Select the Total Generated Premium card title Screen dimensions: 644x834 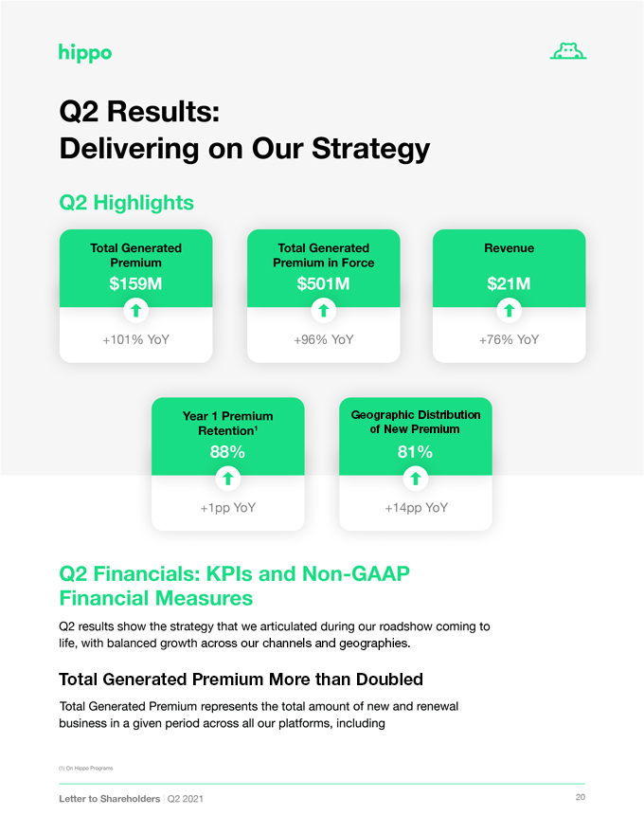(x=136, y=255)
